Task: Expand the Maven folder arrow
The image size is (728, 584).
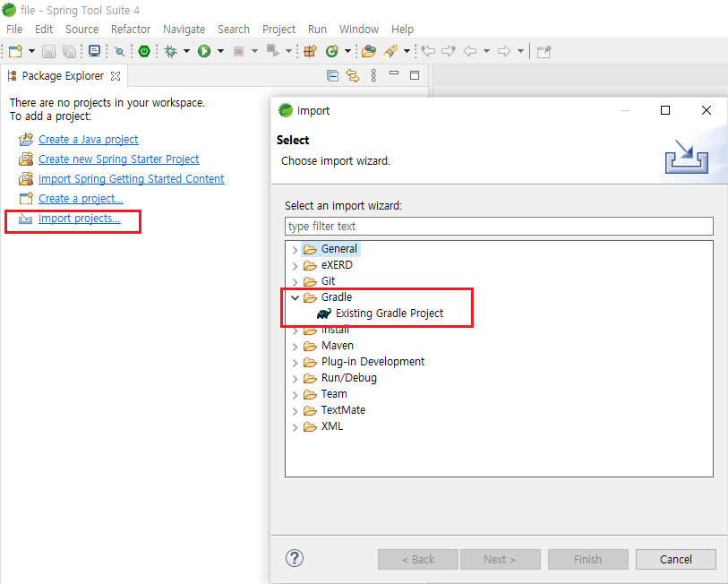Action: [x=295, y=346]
